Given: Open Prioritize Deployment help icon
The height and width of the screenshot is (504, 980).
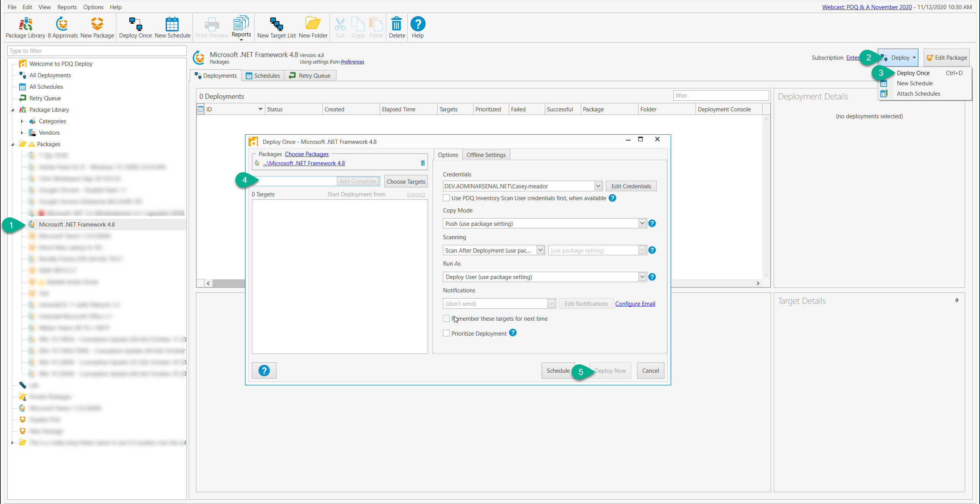Looking at the screenshot, I should (513, 333).
